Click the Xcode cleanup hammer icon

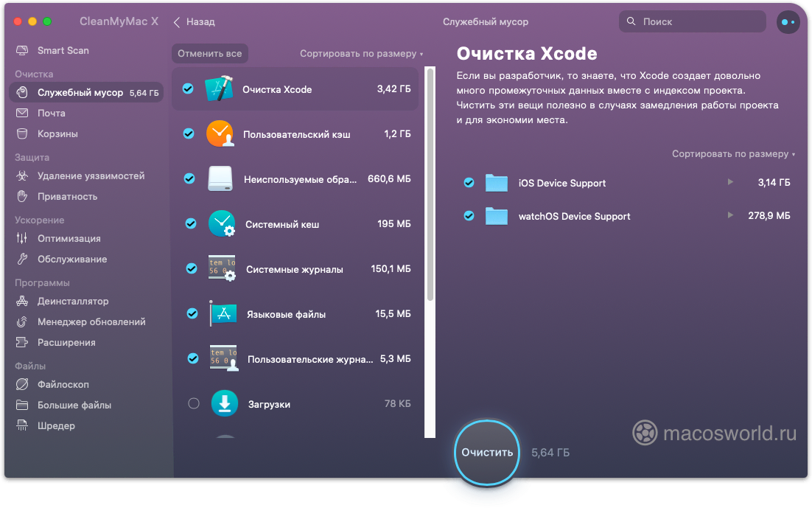coord(219,89)
